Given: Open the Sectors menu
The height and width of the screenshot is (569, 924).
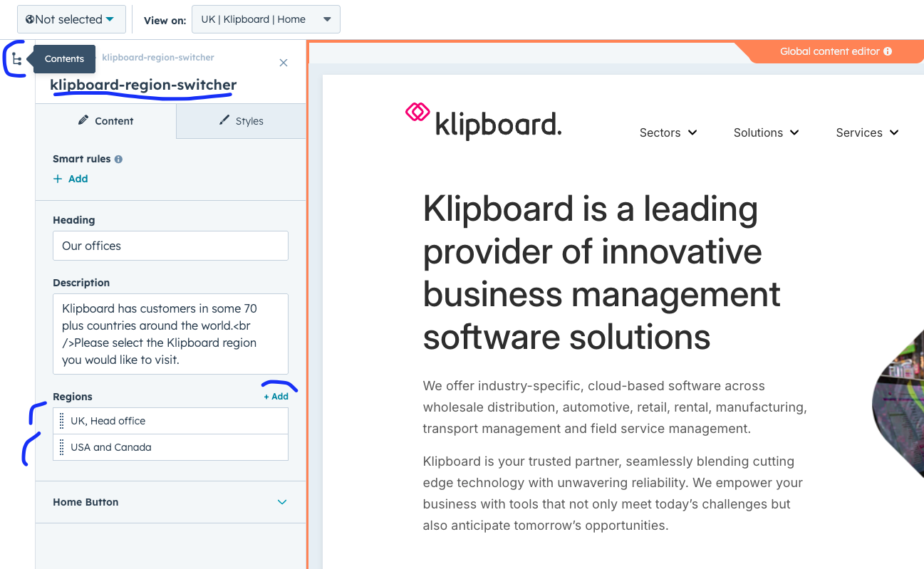Looking at the screenshot, I should pyautogui.click(x=668, y=132).
